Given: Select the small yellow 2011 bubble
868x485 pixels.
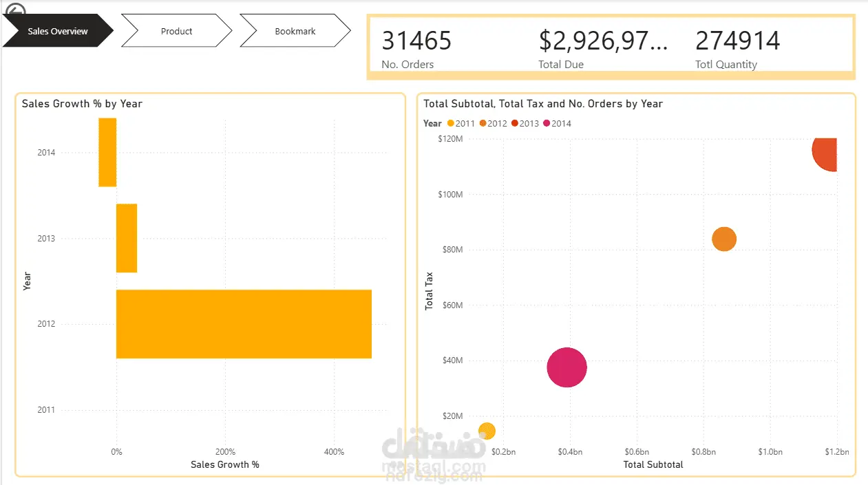Looking at the screenshot, I should click(x=487, y=431).
